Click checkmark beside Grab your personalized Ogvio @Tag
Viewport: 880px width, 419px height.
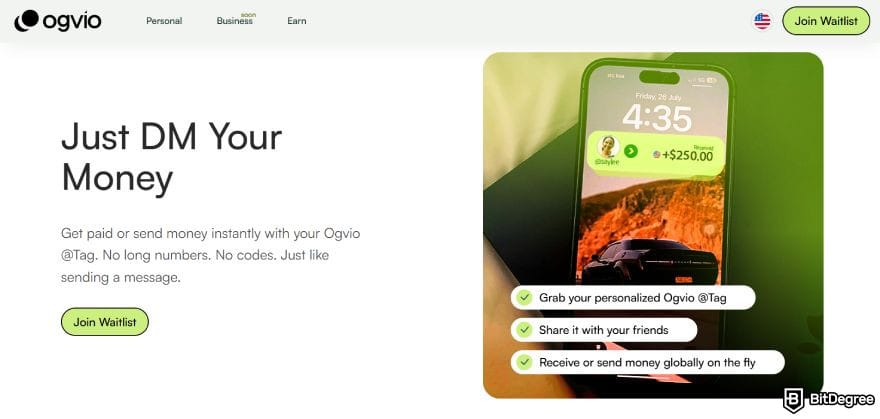[x=524, y=297]
